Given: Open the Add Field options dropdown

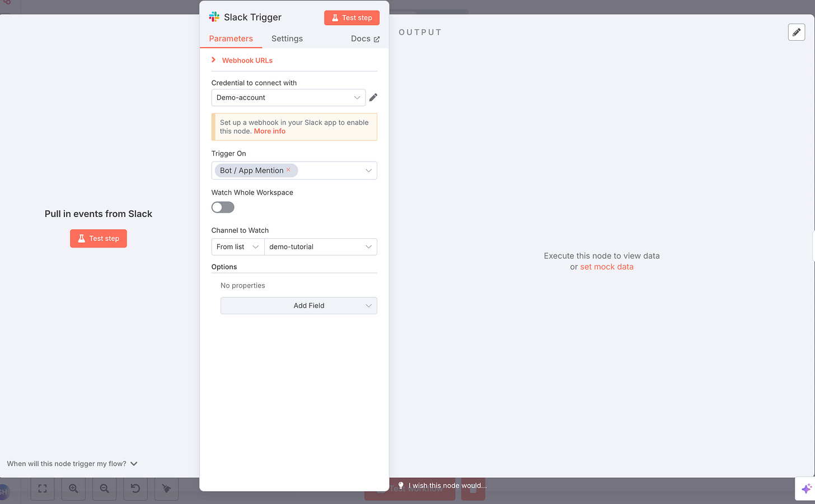Looking at the screenshot, I should [299, 305].
